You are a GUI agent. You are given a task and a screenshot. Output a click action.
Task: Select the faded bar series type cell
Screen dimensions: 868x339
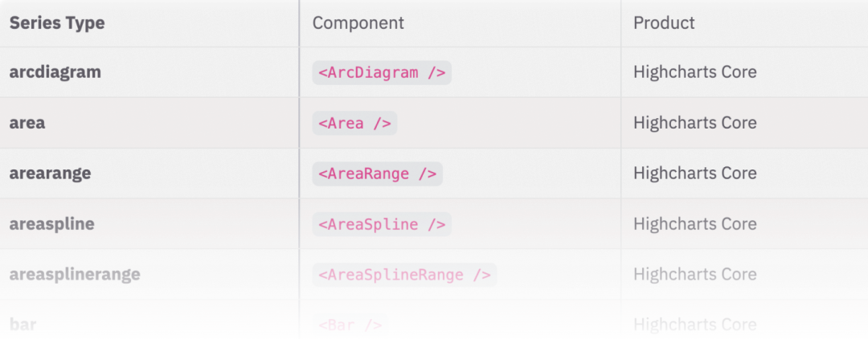23,325
